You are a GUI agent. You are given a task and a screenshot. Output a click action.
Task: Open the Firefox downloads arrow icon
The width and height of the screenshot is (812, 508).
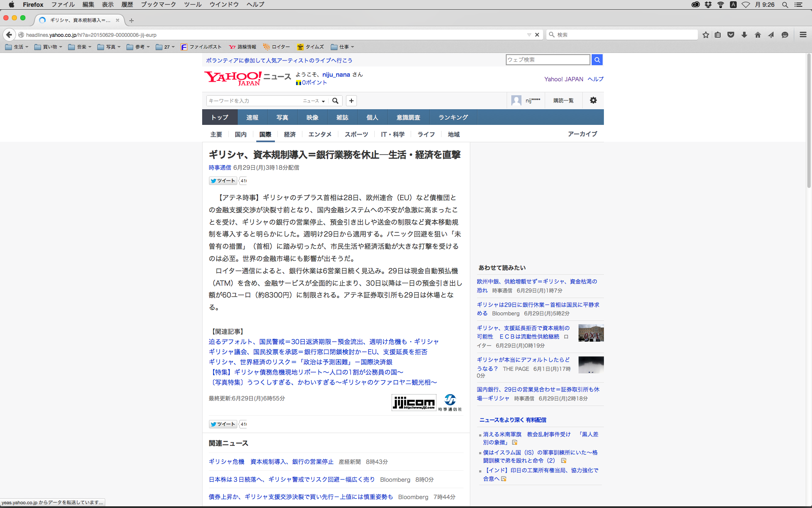point(744,35)
